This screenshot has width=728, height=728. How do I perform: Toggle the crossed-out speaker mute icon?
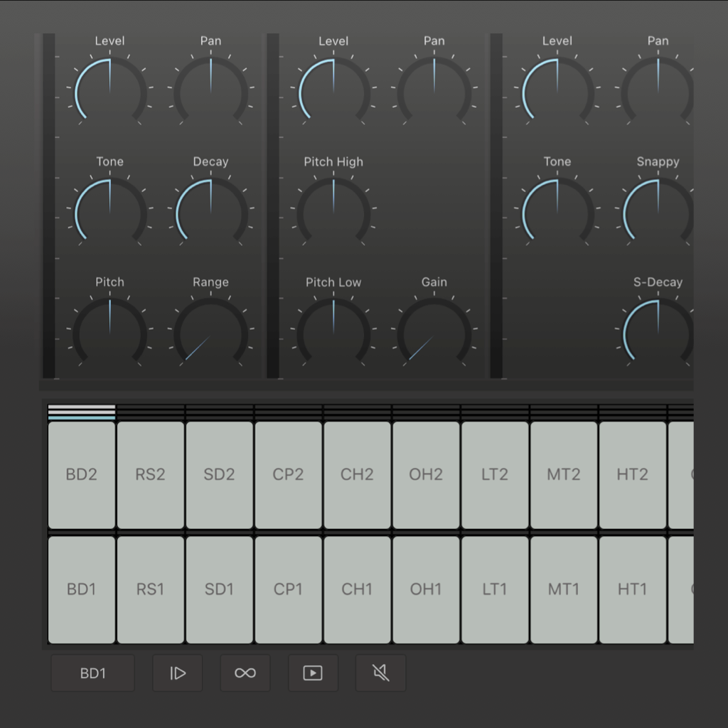click(x=381, y=673)
